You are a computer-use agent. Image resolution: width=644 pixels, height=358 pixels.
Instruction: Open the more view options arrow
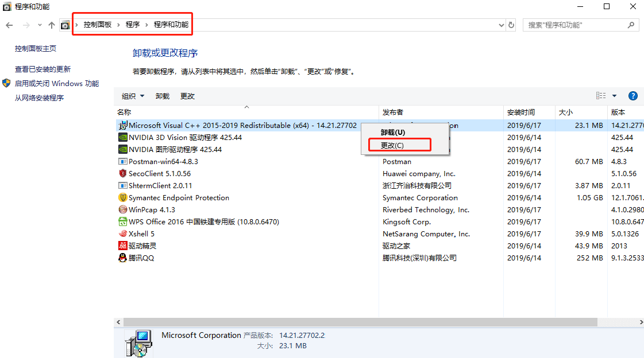click(615, 96)
